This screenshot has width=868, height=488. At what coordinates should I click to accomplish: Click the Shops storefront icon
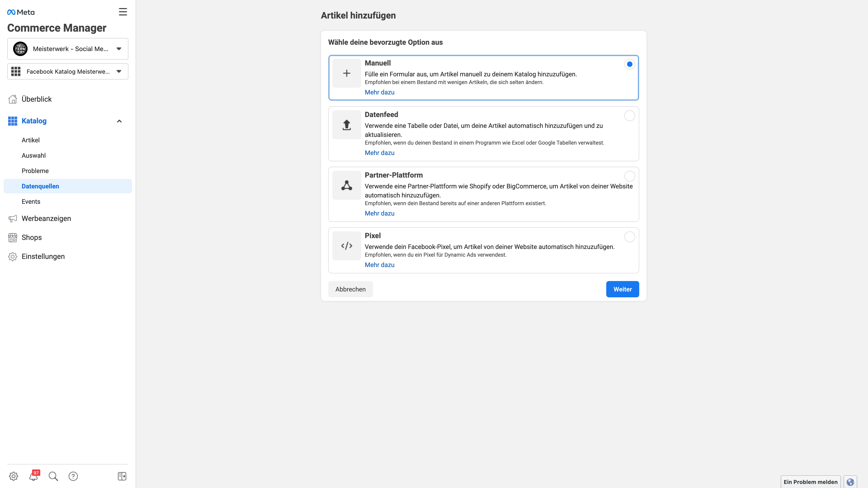click(x=12, y=237)
